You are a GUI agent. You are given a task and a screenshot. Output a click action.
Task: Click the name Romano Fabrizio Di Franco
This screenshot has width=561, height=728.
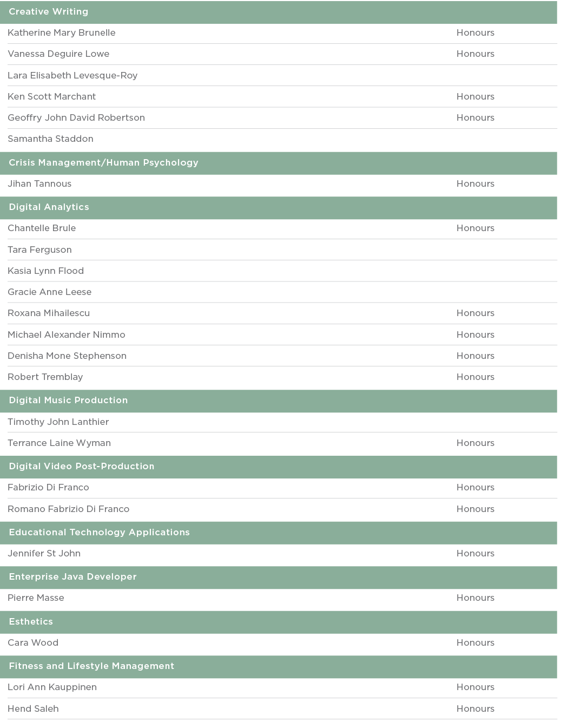pos(69,509)
